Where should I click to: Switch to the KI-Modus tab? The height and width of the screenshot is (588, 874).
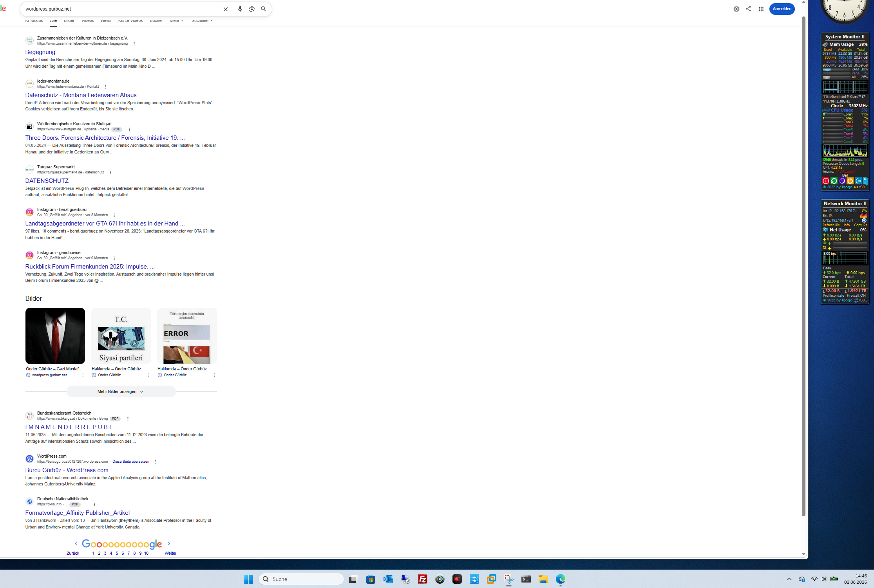[x=34, y=21]
